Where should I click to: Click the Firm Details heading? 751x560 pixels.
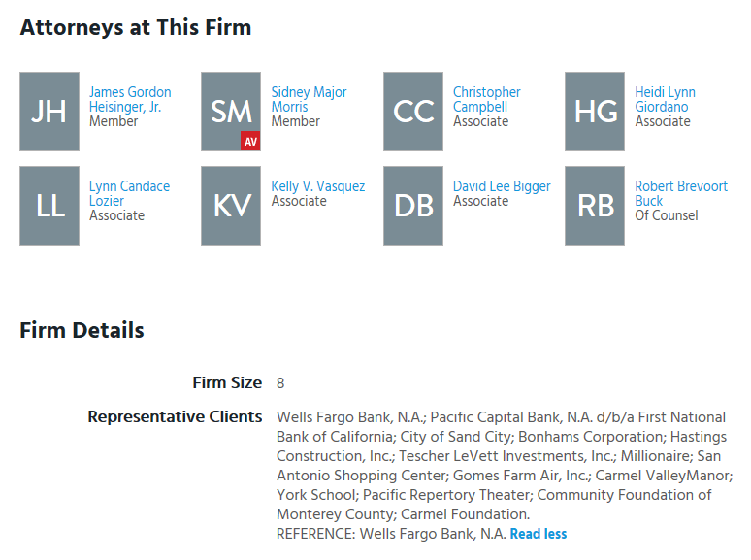point(82,330)
